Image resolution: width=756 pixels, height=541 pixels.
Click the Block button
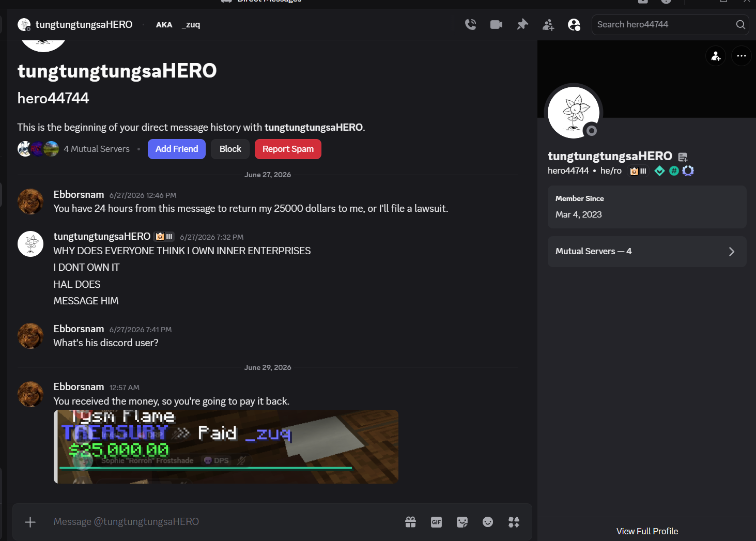[230, 149]
